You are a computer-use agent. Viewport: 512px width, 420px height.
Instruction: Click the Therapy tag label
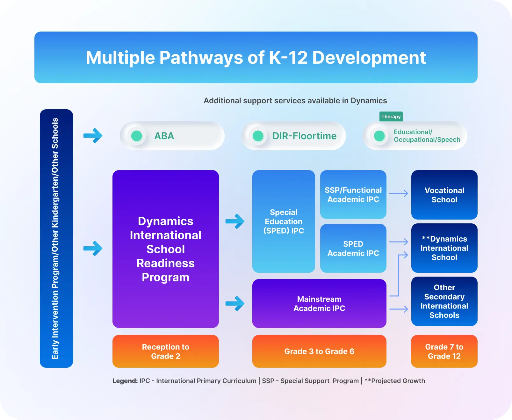coord(391,117)
